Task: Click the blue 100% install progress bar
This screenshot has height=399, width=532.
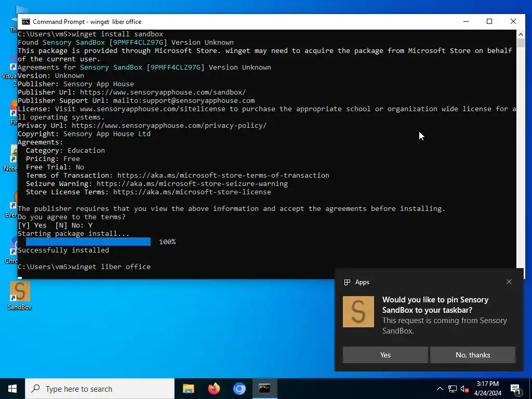Action: coord(88,242)
